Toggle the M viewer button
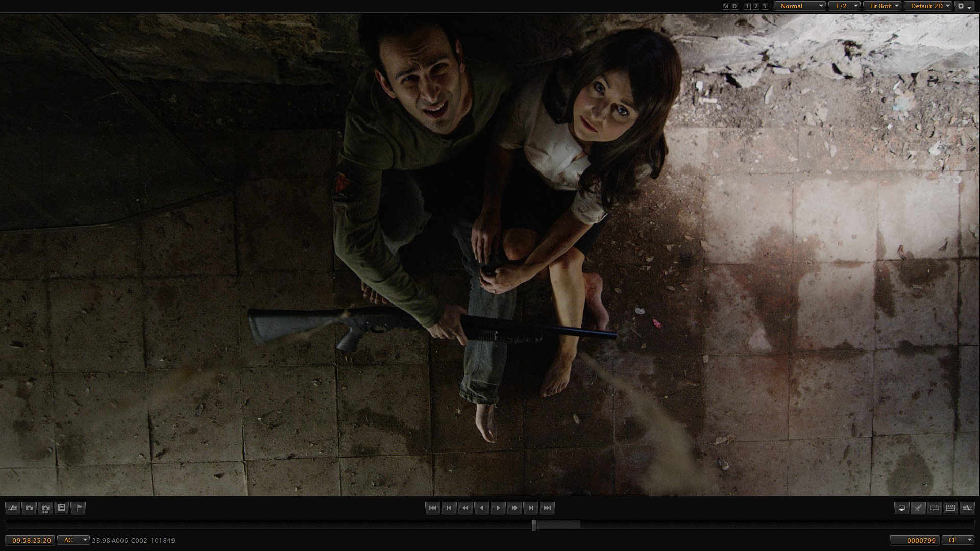This screenshot has width=980, height=551. (x=726, y=6)
